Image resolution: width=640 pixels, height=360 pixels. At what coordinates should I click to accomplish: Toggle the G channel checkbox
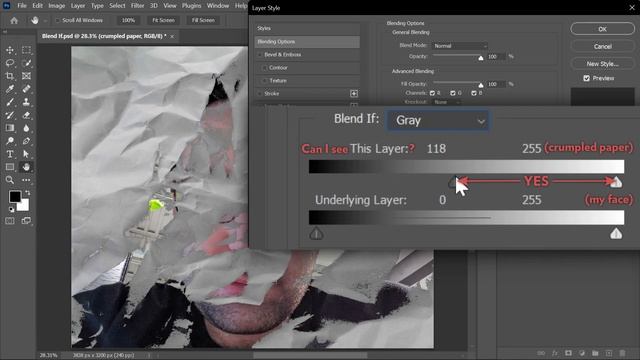click(453, 93)
